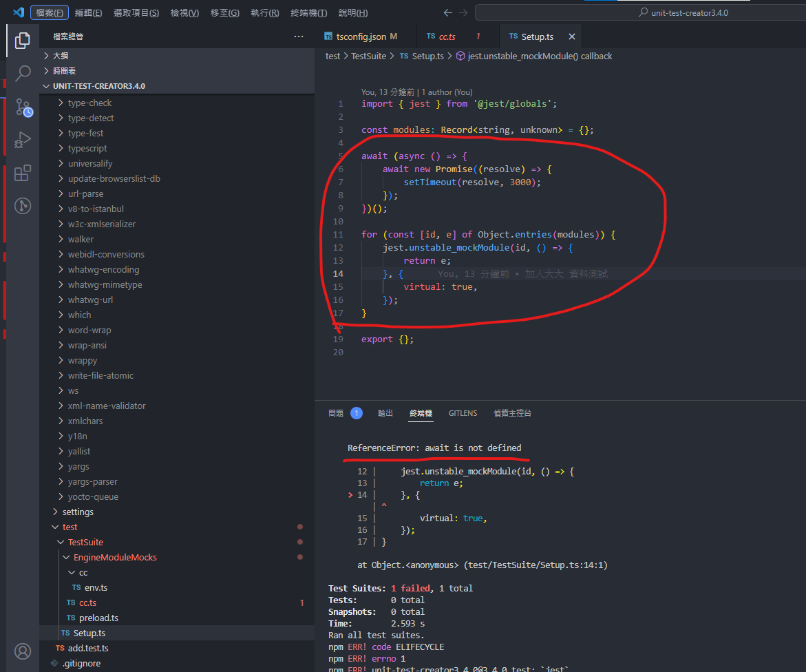Open the Accounts icon at bottom
Viewport: 806px width, 672px height.
pyautogui.click(x=22, y=651)
